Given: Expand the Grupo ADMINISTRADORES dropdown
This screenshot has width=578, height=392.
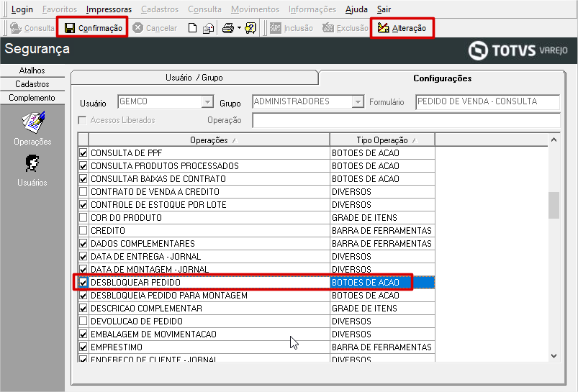Looking at the screenshot, I should coord(358,101).
